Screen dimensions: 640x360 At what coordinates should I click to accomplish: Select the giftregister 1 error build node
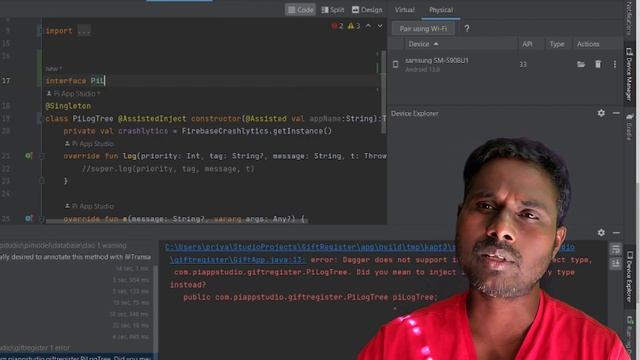35,348
